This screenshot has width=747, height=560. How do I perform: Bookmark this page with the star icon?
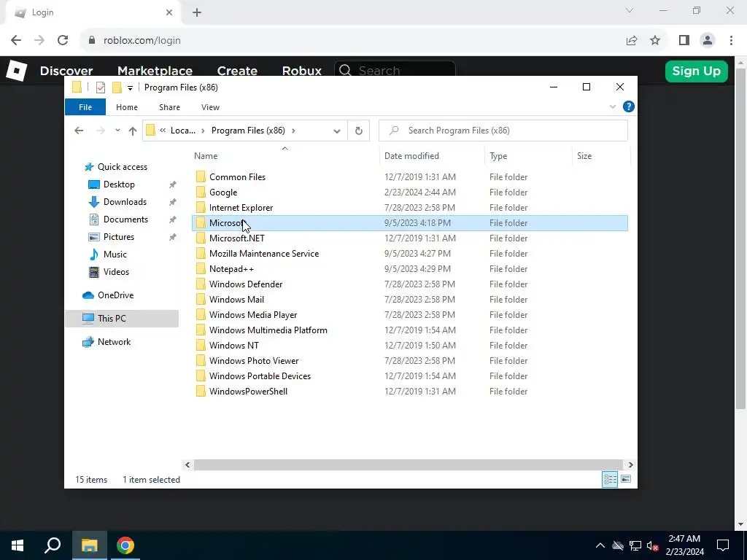pos(655,41)
